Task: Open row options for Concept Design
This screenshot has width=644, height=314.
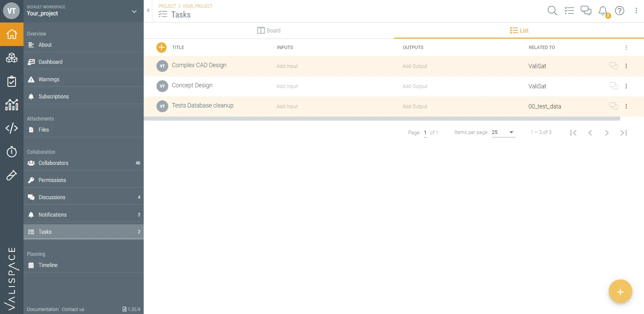Action: coord(626,86)
